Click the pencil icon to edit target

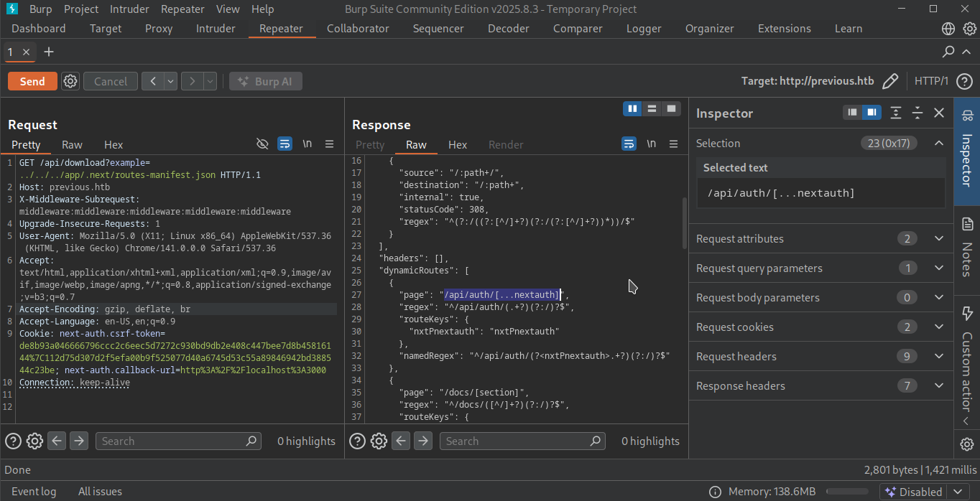tap(889, 81)
